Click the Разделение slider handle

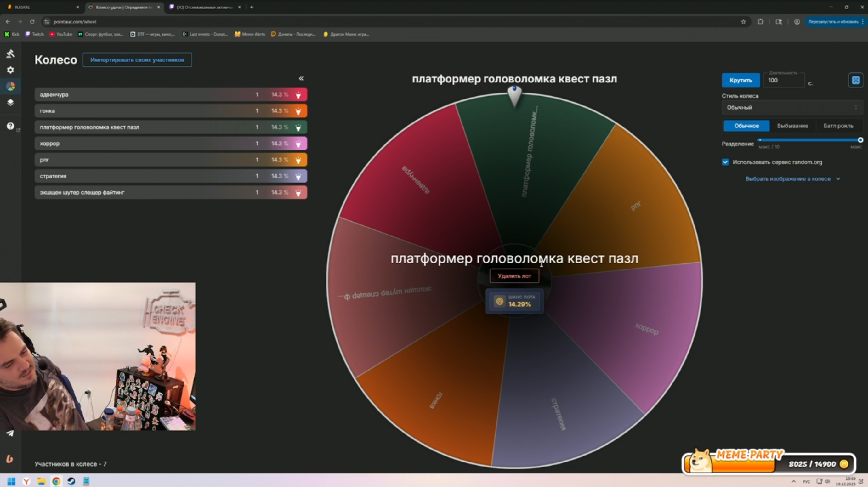click(x=860, y=140)
